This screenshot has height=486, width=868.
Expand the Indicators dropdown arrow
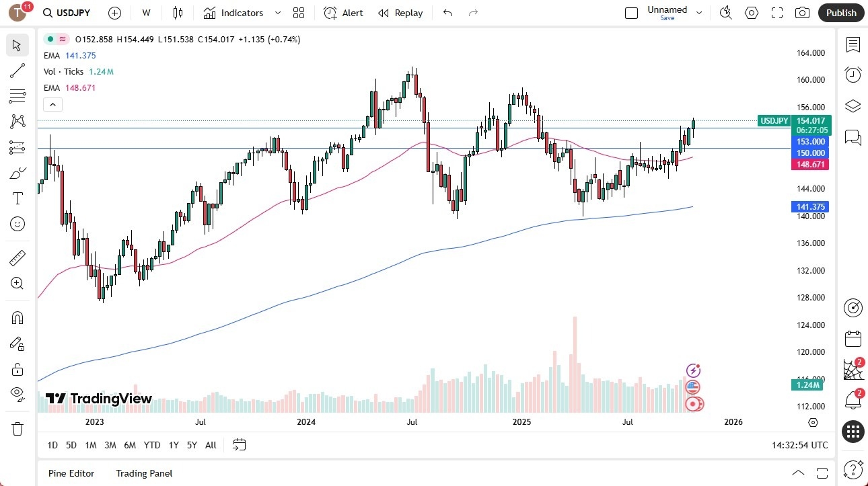click(x=277, y=12)
